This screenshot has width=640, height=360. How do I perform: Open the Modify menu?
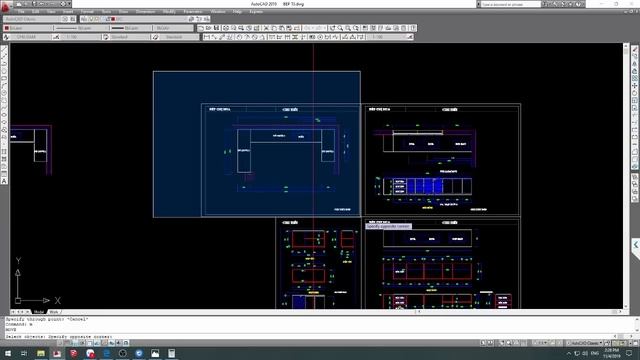click(169, 11)
